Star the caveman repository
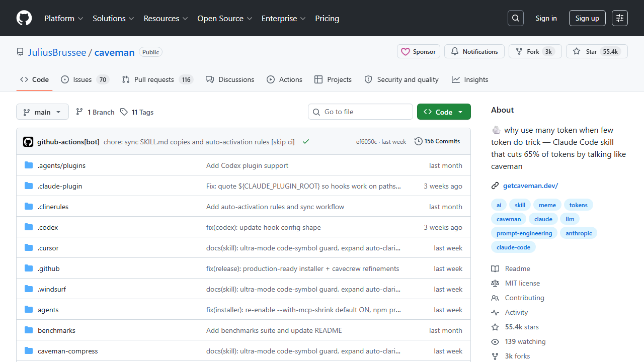 [597, 52]
